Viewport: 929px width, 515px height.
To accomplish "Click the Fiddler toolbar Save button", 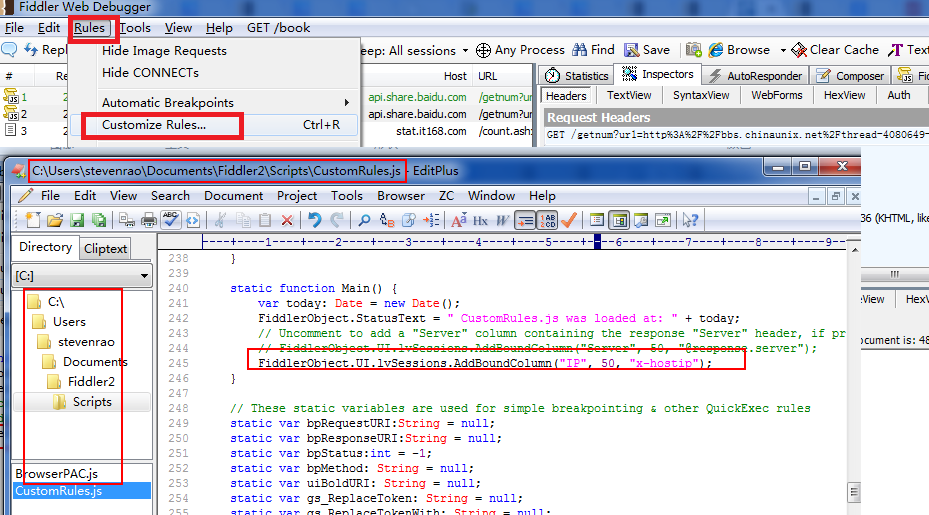I will point(647,50).
